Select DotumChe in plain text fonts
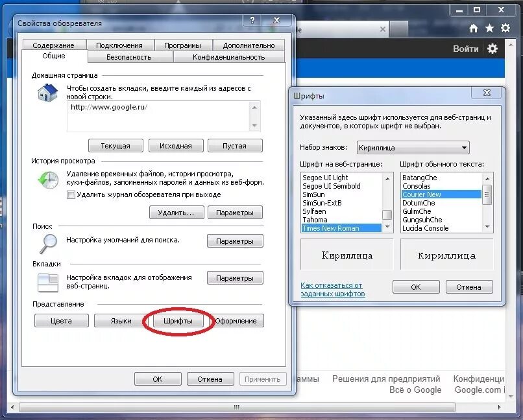523x420 pixels. pos(441,203)
